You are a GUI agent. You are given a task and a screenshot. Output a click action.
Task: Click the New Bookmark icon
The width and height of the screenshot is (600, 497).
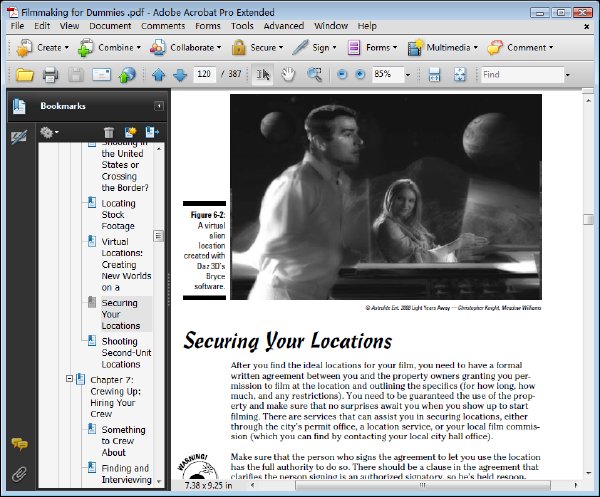coord(130,132)
